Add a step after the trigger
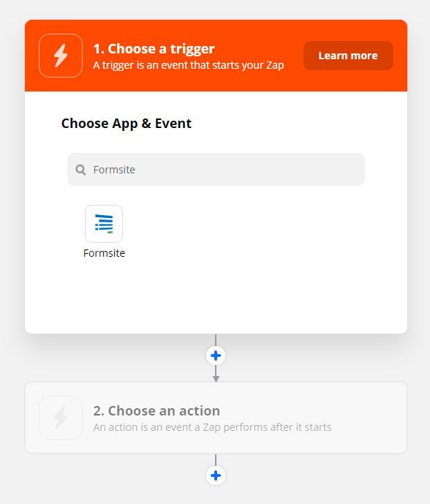Screen dimensions: 430x504 click(x=216, y=356)
